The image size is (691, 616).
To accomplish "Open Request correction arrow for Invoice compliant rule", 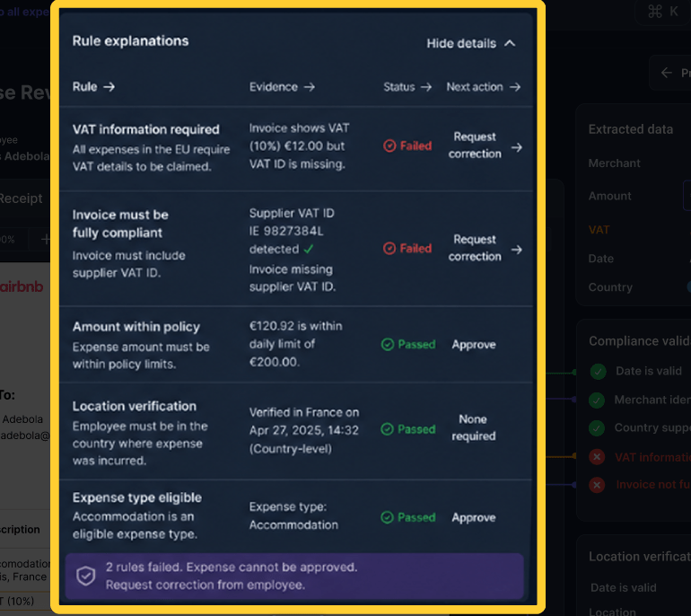I will [x=517, y=250].
